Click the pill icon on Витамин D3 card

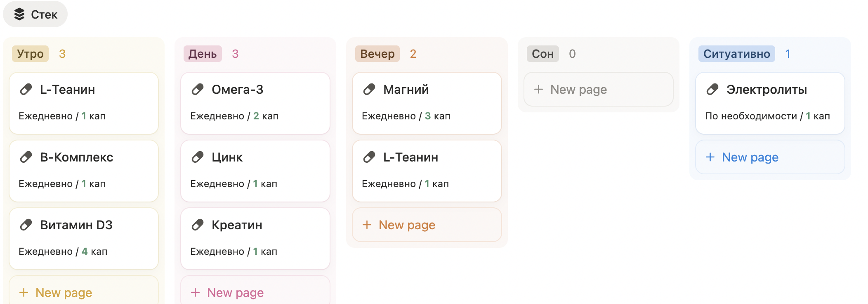click(x=26, y=225)
